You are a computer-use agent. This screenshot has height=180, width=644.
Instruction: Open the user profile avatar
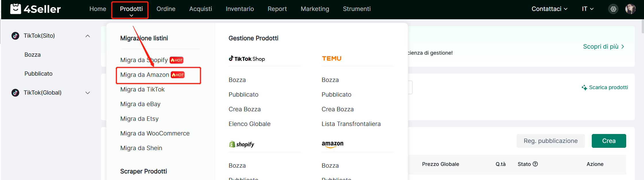pos(631,9)
